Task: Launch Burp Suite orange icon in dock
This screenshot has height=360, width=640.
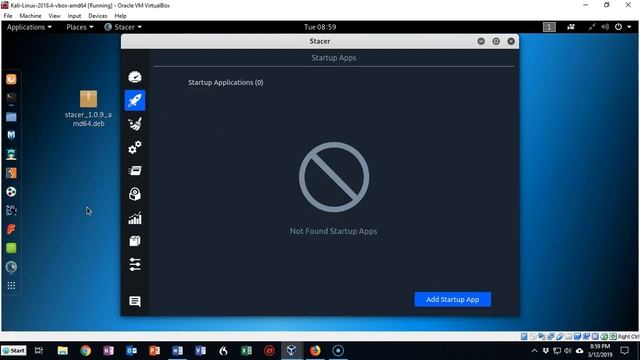Action: coord(11,173)
